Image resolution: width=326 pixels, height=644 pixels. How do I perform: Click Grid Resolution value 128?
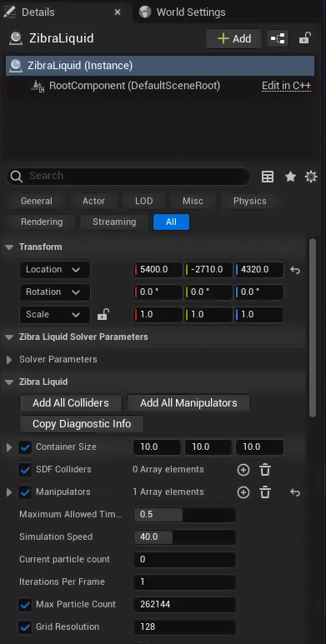coord(184,627)
